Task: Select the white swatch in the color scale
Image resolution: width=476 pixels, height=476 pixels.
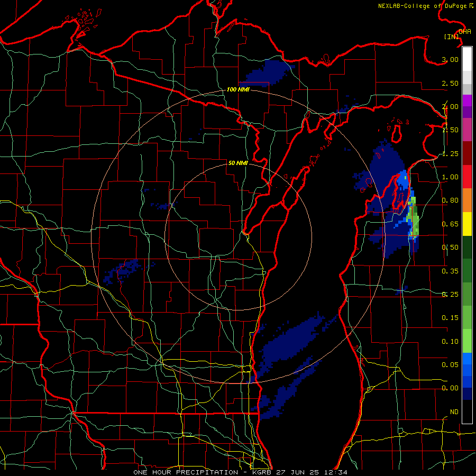Action: pyautogui.click(x=467, y=59)
